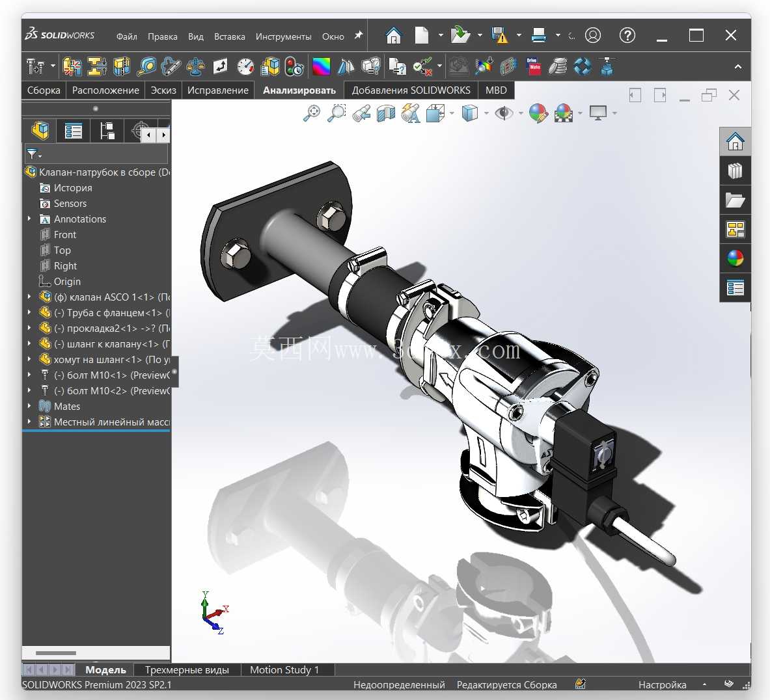The image size is (770, 700).
Task: Open Check Active Document icon
Action: point(422,66)
